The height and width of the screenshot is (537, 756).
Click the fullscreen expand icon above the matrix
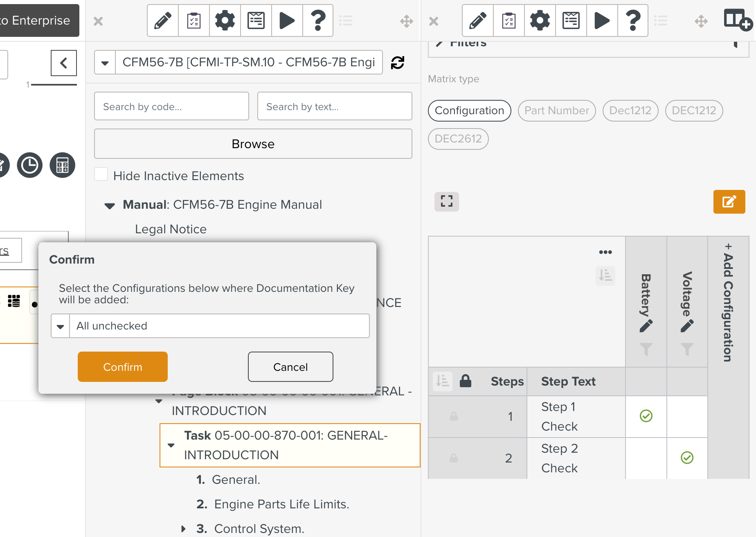[x=446, y=201]
